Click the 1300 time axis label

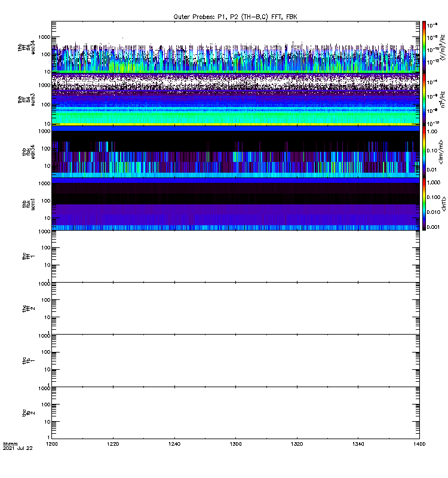[x=235, y=444]
